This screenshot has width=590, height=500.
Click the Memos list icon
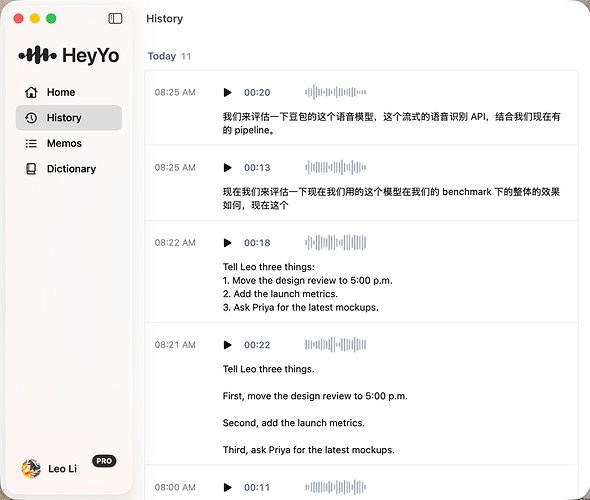pos(31,143)
